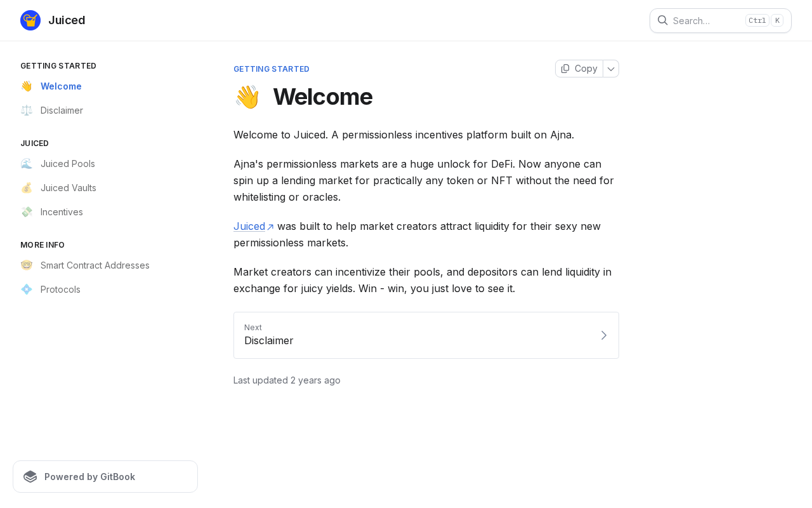Click the Ctrl K shortcut hint
The image size is (812, 508).
(764, 20)
